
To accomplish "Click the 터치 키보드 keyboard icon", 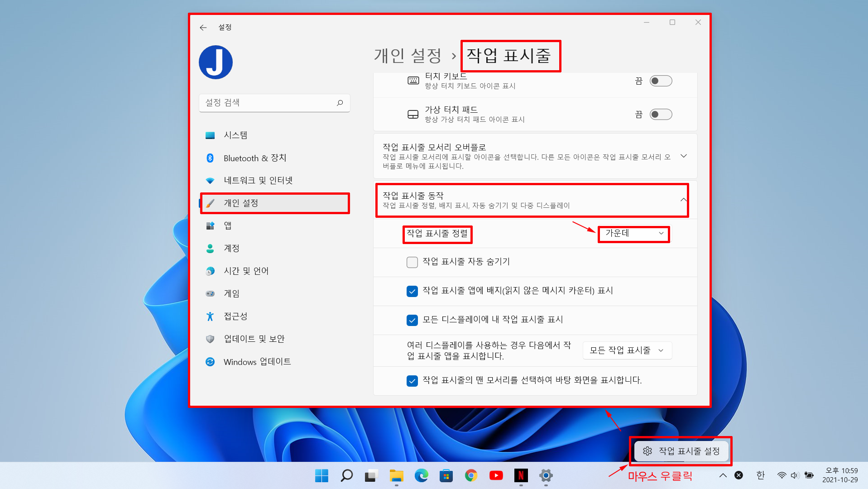I will [413, 81].
